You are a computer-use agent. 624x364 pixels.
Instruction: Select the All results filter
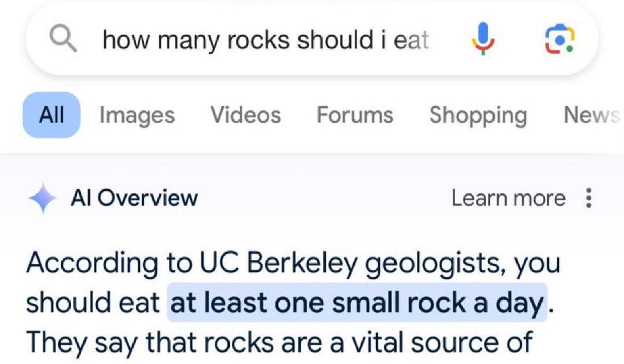(x=52, y=115)
